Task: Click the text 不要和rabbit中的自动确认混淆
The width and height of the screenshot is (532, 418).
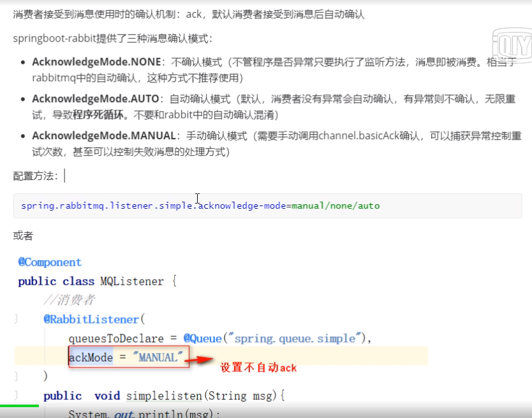Action: (203, 115)
